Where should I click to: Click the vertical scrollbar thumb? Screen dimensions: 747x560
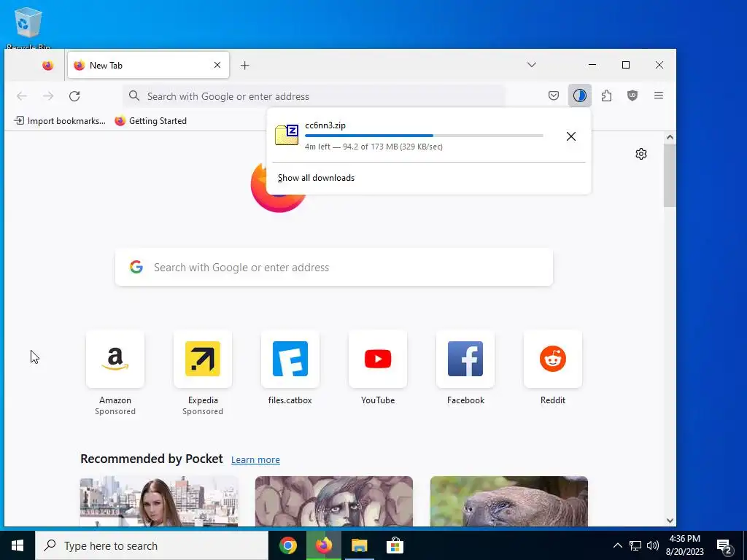point(670,175)
